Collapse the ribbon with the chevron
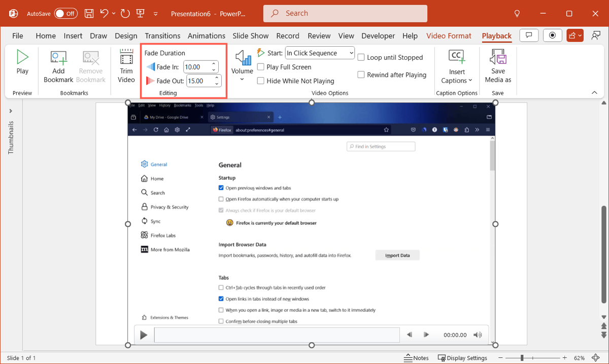609x364 pixels. click(594, 93)
